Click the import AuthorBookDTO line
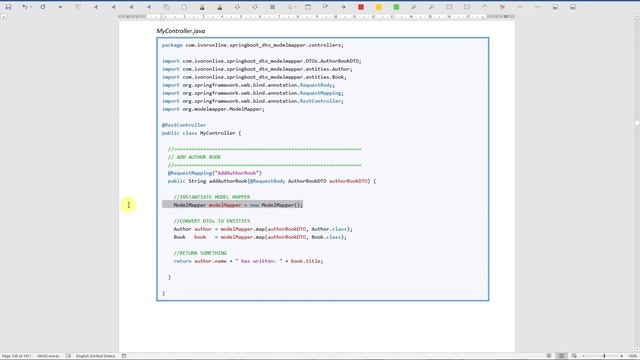Screen dimensions: 640x360 point(262,61)
